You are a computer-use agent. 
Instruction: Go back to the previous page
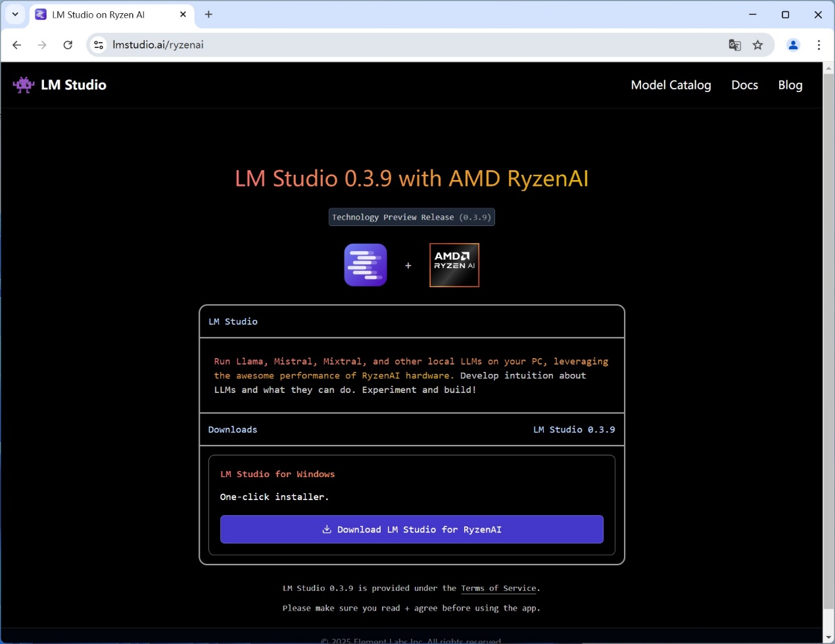[x=17, y=45]
